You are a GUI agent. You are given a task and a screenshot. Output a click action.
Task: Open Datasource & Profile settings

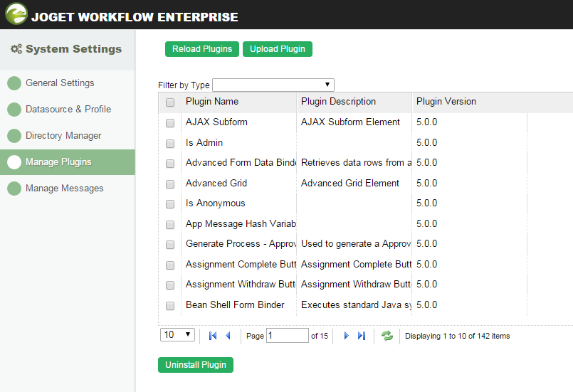point(68,110)
